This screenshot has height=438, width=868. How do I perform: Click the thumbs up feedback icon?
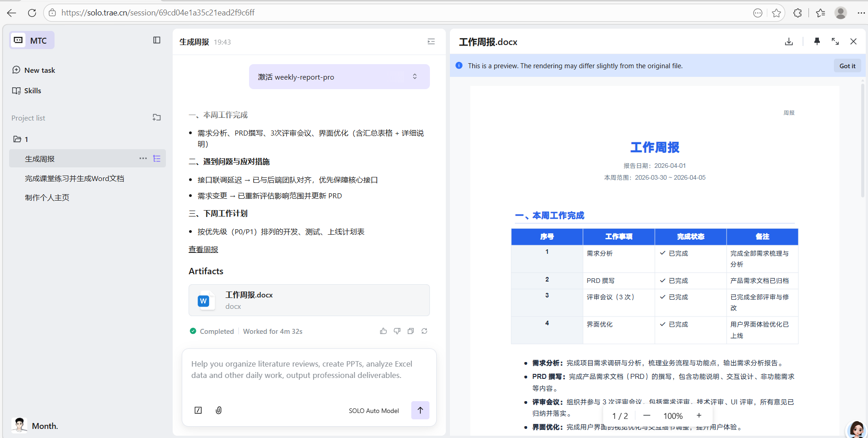click(383, 331)
